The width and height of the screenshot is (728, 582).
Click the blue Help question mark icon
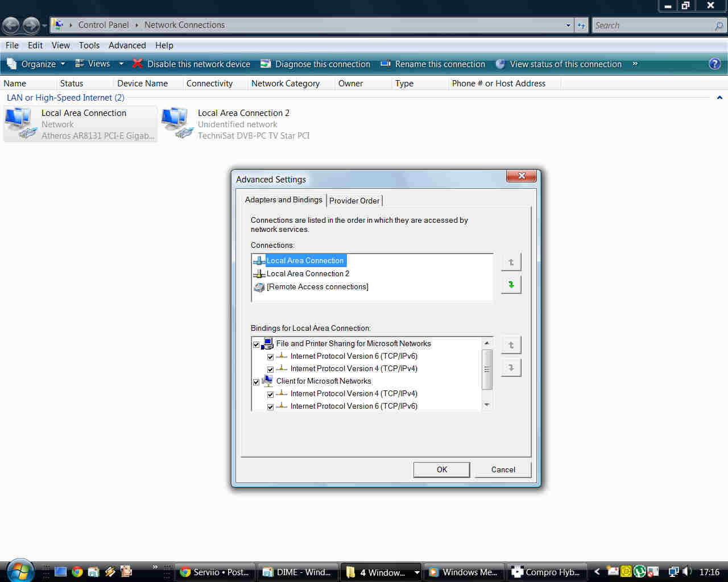point(715,64)
